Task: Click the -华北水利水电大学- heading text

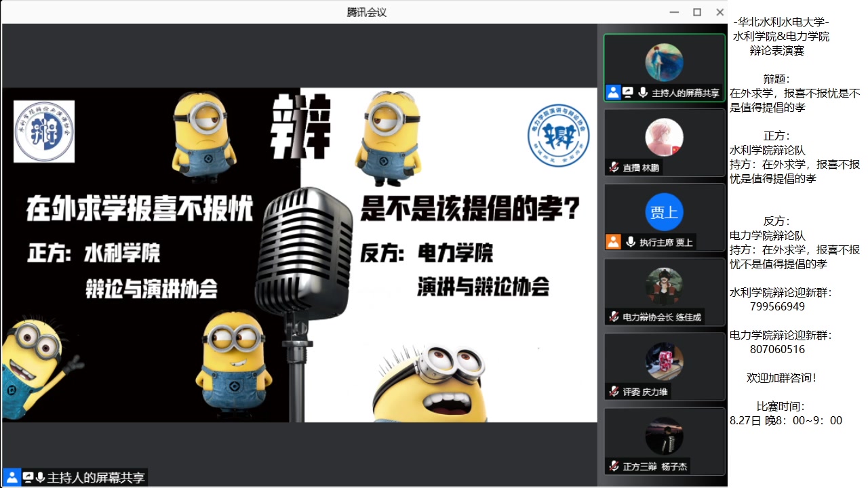Action: [x=781, y=22]
